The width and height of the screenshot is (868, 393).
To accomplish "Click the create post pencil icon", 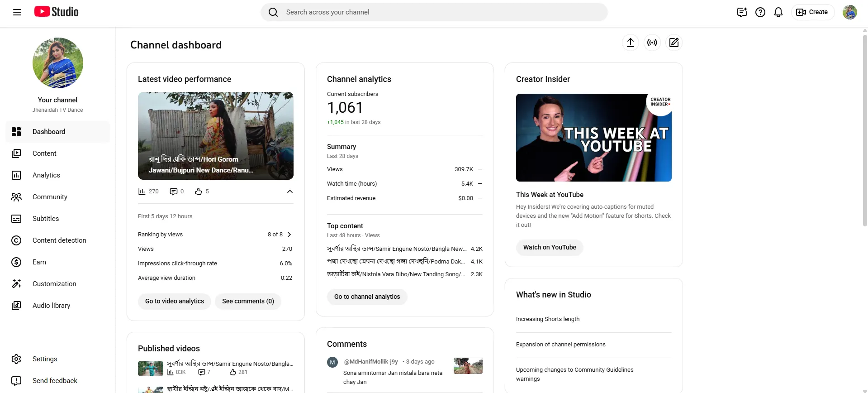I will (674, 43).
